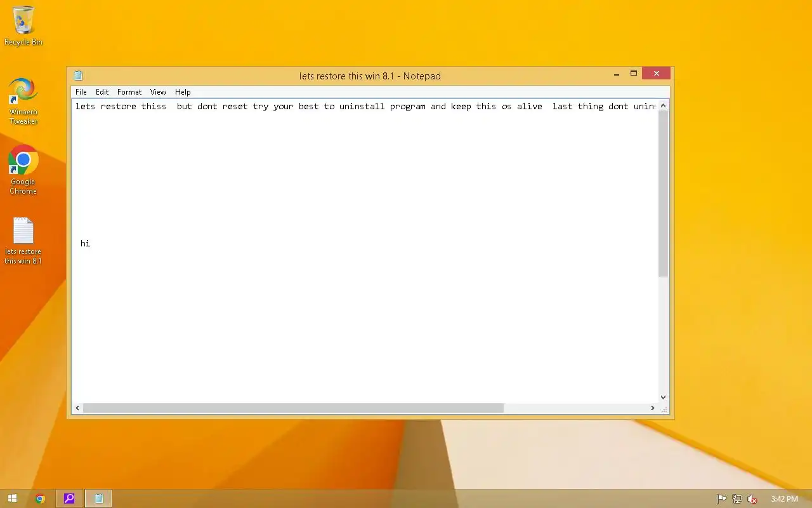This screenshot has width=812, height=508.
Task: Click the vertical scrollbar thumb in Notepad
Action: [x=664, y=194]
